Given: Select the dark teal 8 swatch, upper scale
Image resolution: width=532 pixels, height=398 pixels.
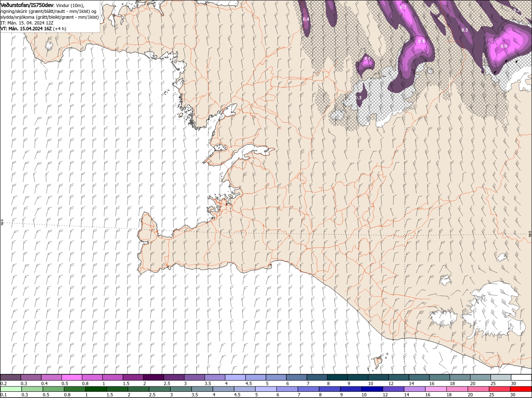Looking at the screenshot, I should [x=337, y=377].
